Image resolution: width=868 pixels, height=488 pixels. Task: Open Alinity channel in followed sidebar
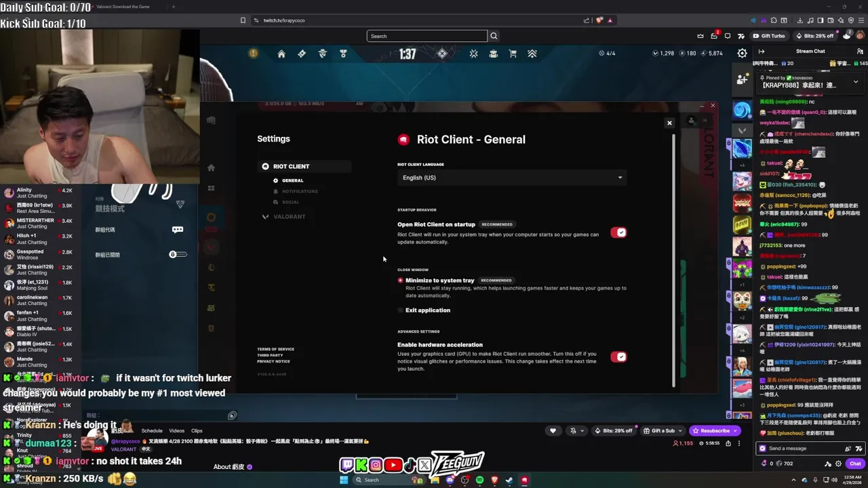pos(37,193)
